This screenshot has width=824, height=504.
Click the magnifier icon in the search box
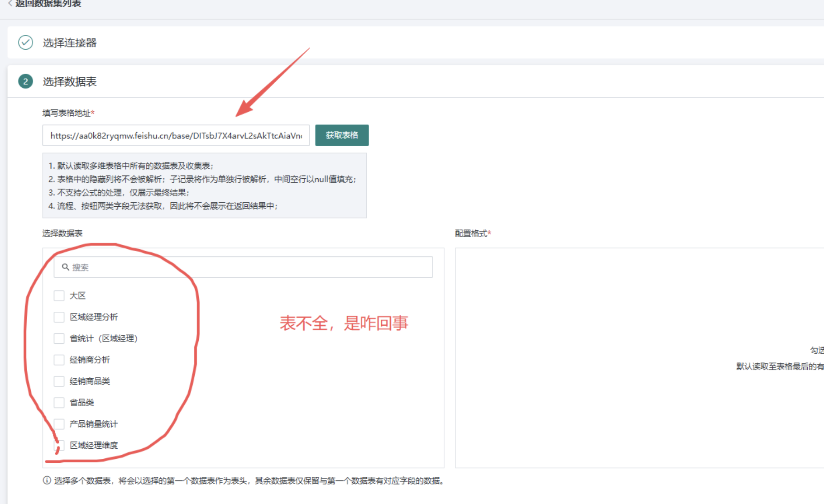click(x=66, y=267)
